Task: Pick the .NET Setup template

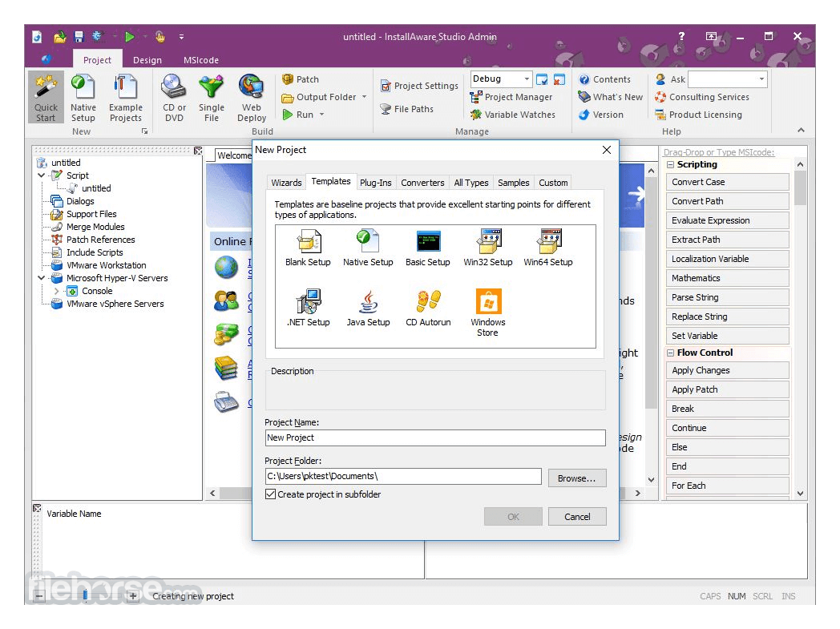Action: [308, 308]
